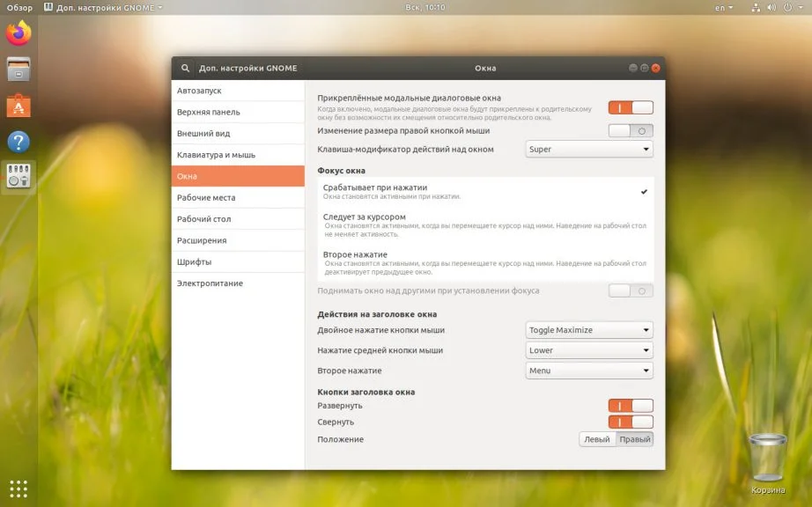
Task: Select Второе нажатие focus mode option
Action: [485, 263]
